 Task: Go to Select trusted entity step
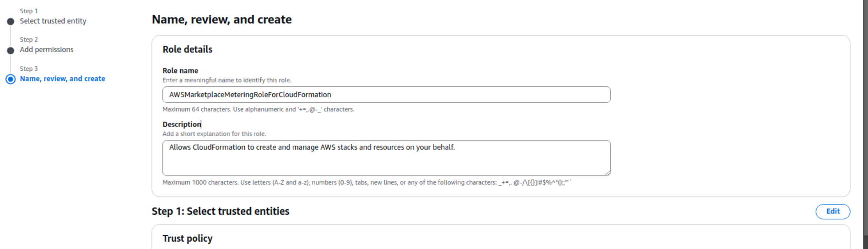coord(53,21)
